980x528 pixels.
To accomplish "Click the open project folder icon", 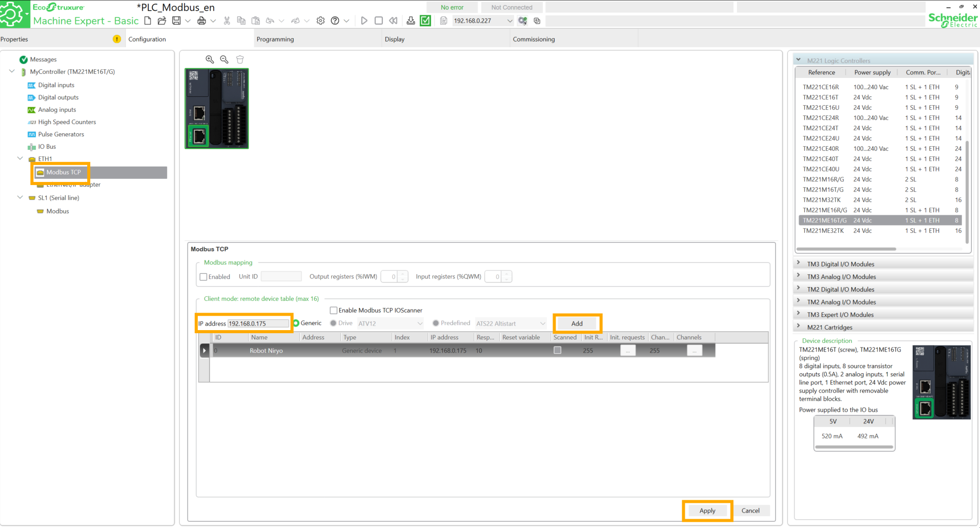I will pyautogui.click(x=162, y=21).
